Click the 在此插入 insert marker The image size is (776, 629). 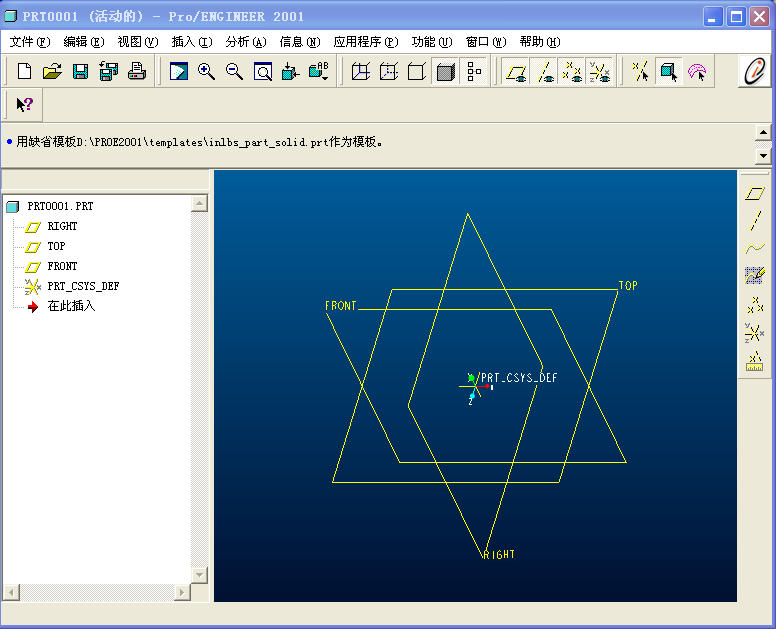pos(71,306)
